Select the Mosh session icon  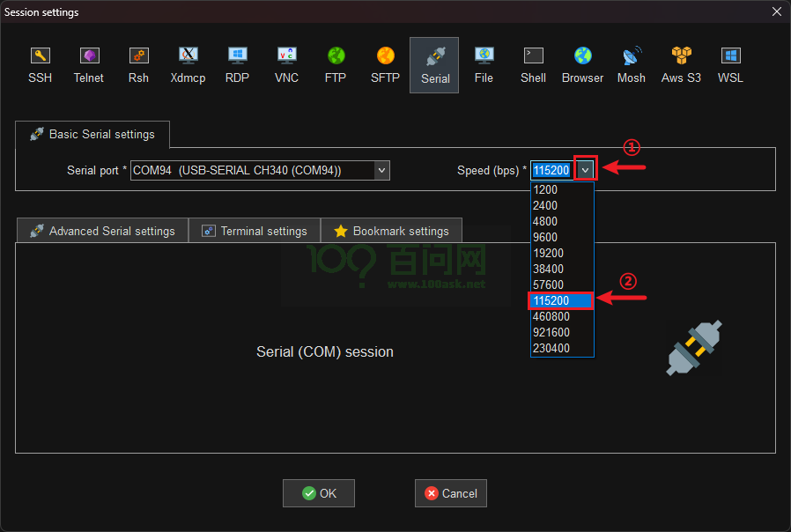pos(631,64)
